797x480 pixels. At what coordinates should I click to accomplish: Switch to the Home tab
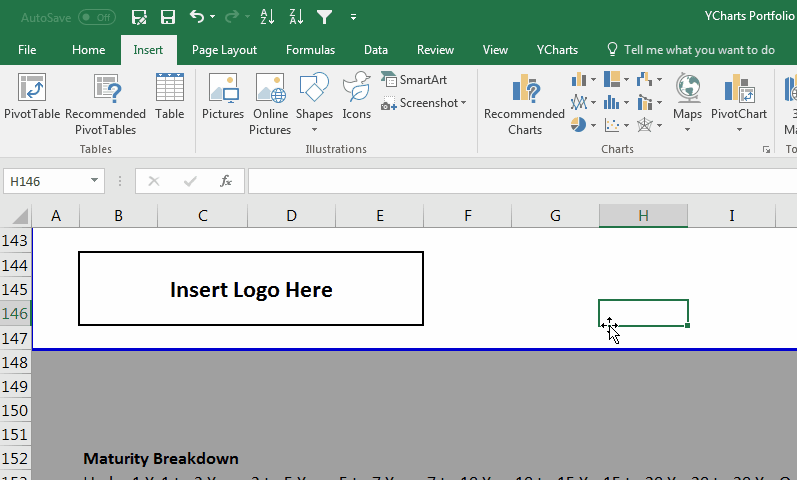[88, 50]
